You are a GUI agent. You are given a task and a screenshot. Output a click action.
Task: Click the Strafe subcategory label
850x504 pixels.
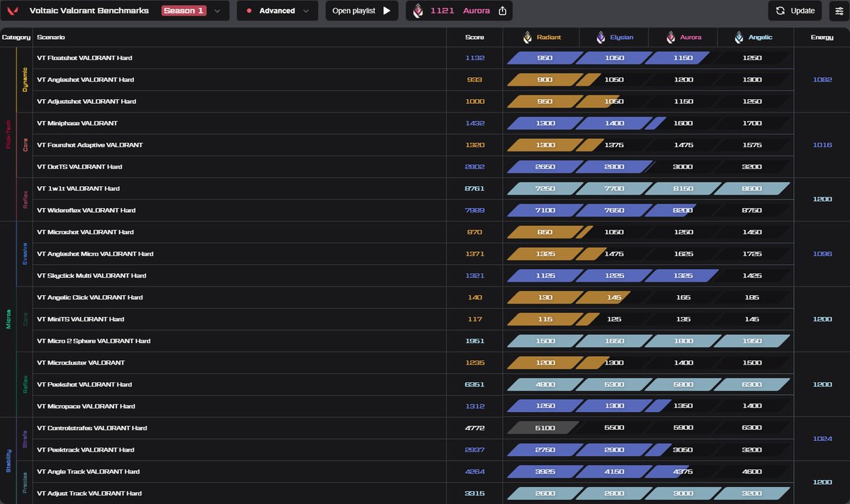pyautogui.click(x=25, y=439)
